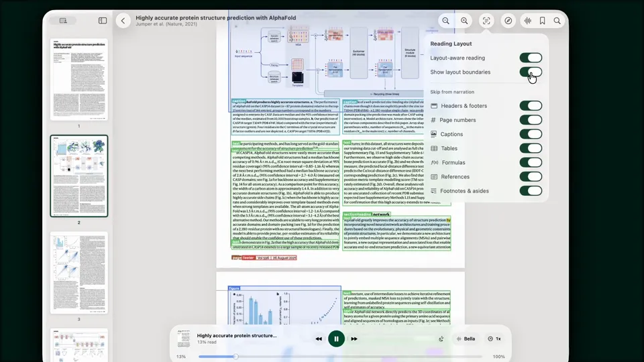Open the audio waveform options
This screenshot has width=644, height=362.
pos(528,21)
